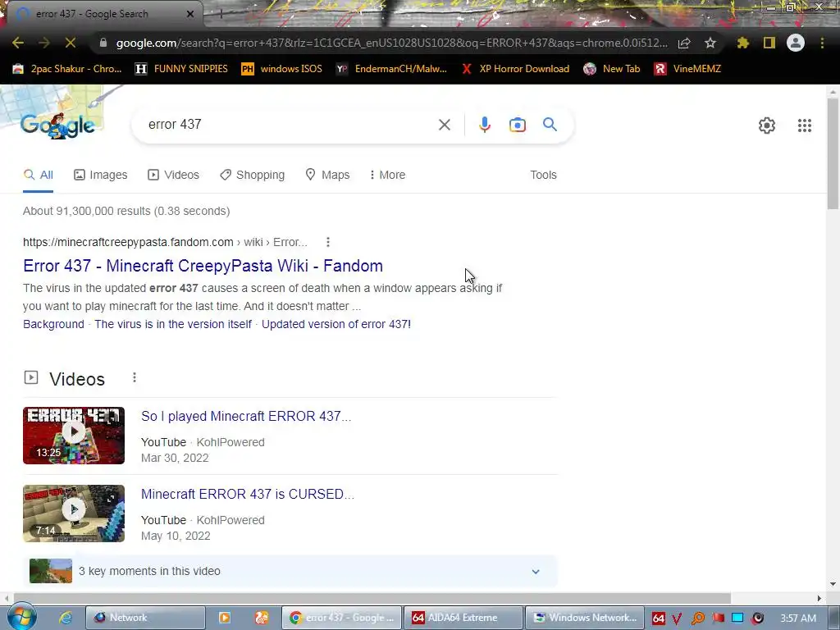
Task: Click the address bar URL
Action: pyautogui.click(x=391, y=43)
